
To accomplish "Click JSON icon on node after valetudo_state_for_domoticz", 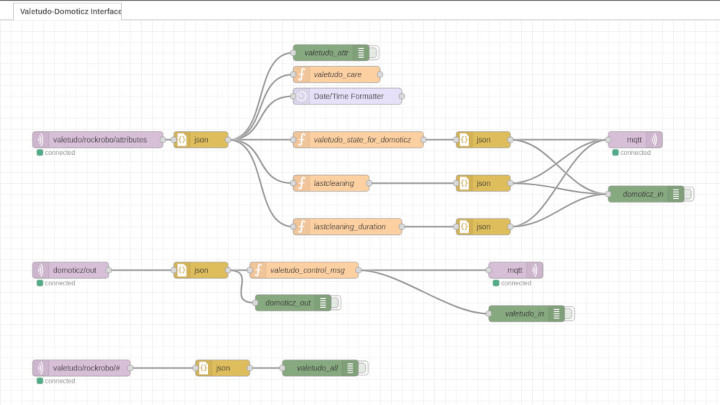I will [x=464, y=140].
